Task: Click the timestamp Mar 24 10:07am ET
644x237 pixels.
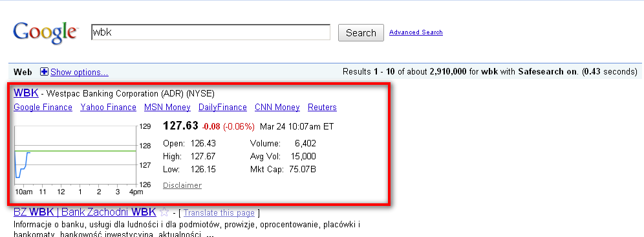Action: 297,127
